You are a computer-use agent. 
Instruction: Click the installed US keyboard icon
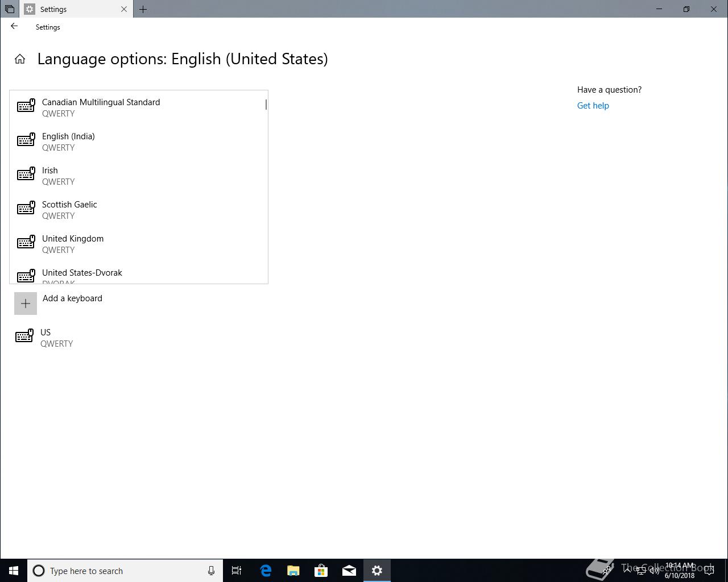coord(24,336)
